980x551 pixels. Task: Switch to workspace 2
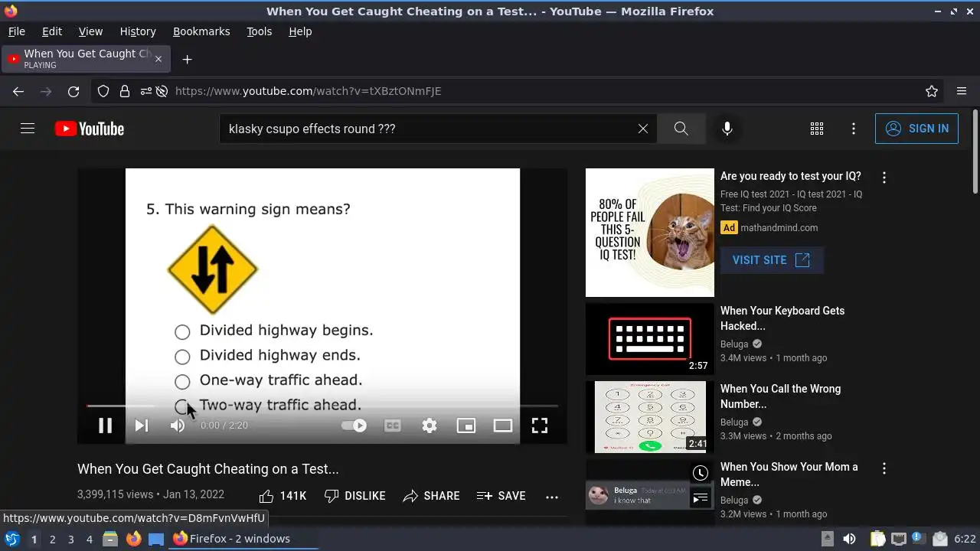point(52,539)
